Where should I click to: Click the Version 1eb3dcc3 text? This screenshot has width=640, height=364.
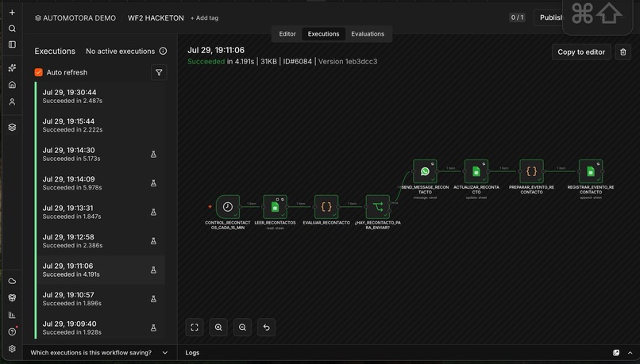tap(348, 62)
